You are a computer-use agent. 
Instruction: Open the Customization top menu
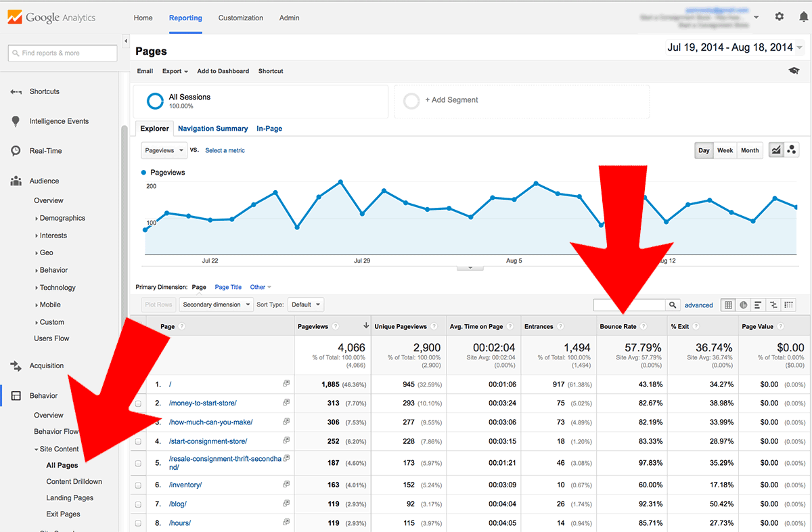coord(240,18)
